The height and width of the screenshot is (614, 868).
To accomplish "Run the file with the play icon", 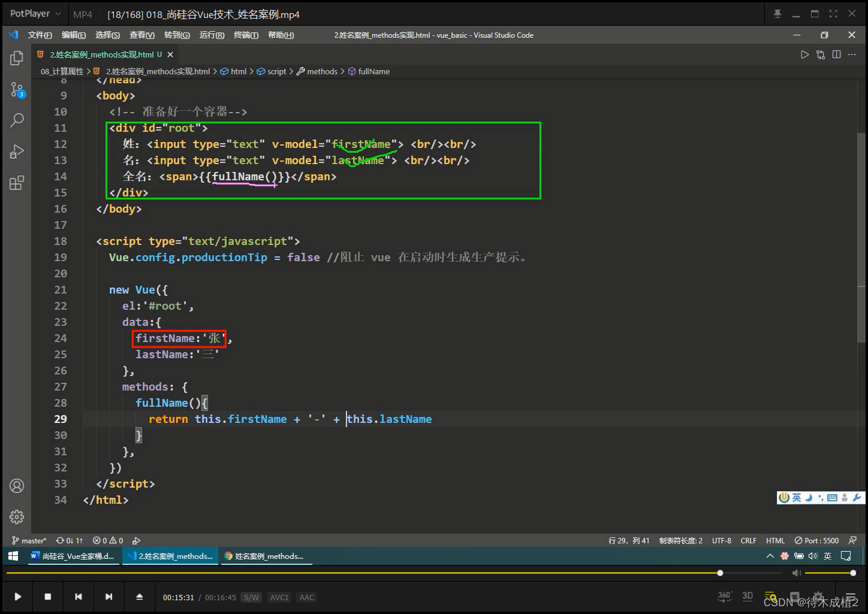I will point(804,55).
